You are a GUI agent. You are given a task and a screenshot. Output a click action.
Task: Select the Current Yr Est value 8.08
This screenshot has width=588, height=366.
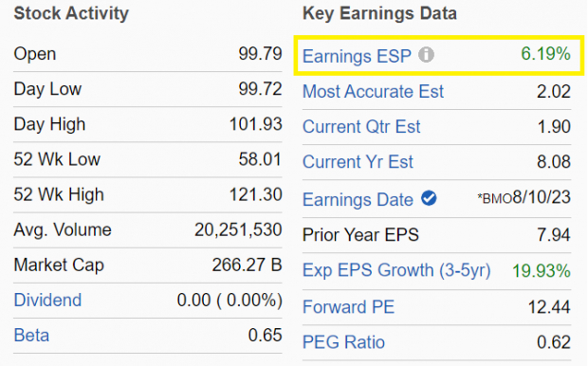(x=554, y=162)
